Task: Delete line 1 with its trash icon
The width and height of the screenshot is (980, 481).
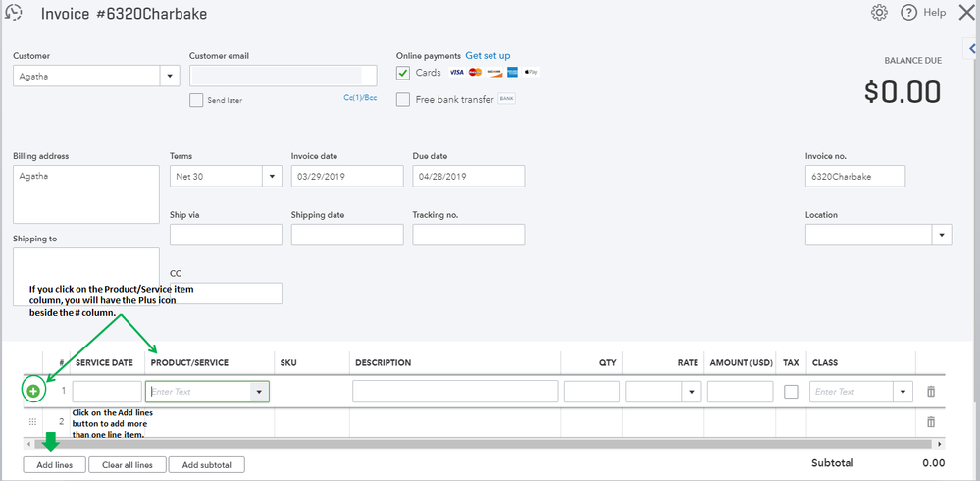Action: tap(931, 392)
